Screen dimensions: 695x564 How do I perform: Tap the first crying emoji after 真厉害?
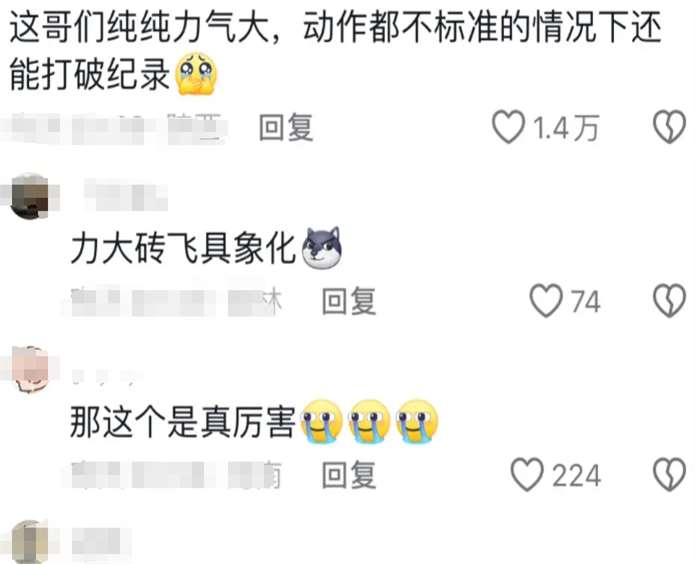click(322, 422)
